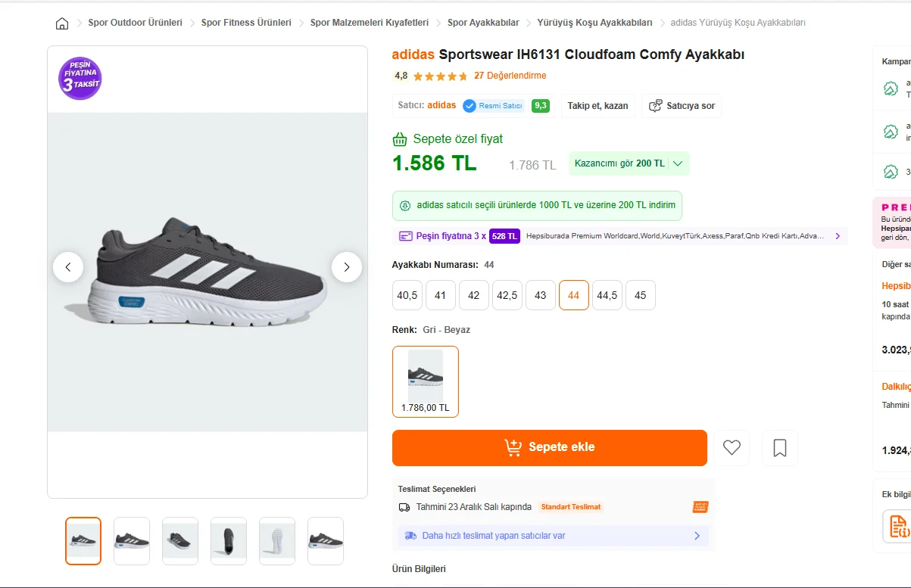Go to Yürüyüş Koşu Ayakkabıları breadcrumb

pos(594,23)
